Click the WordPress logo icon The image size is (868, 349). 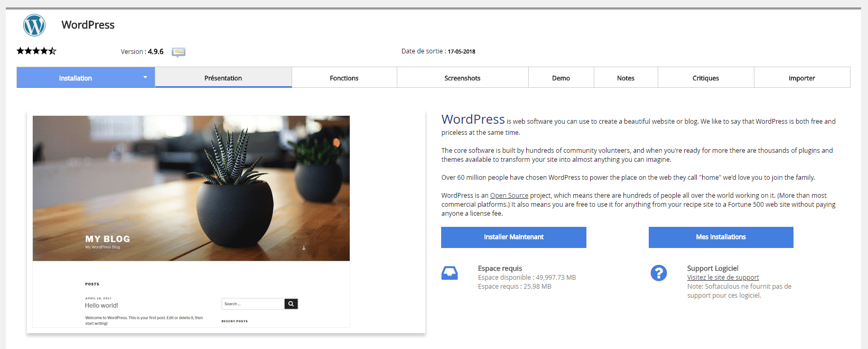[34, 25]
